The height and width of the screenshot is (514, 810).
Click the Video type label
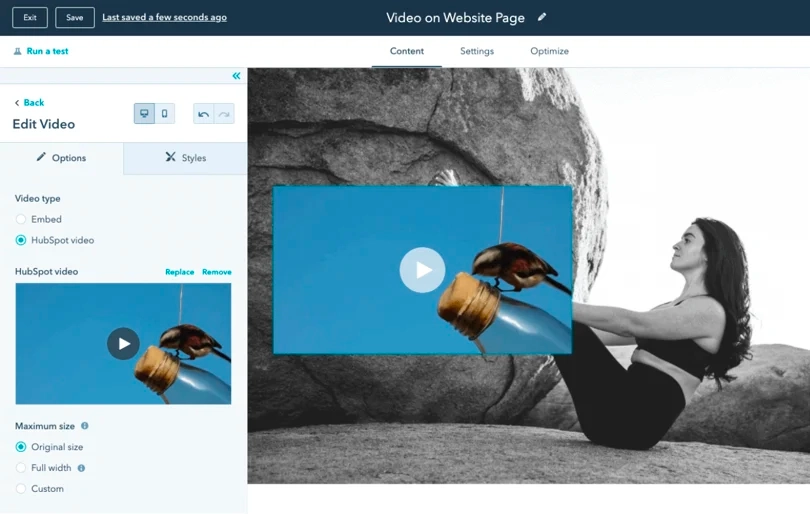[38, 198]
